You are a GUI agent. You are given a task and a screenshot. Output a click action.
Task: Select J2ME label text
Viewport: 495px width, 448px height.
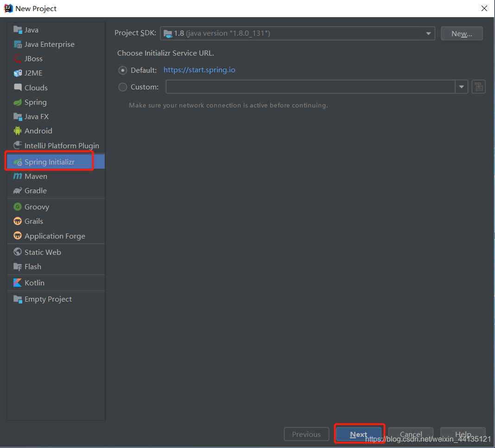pyautogui.click(x=33, y=73)
